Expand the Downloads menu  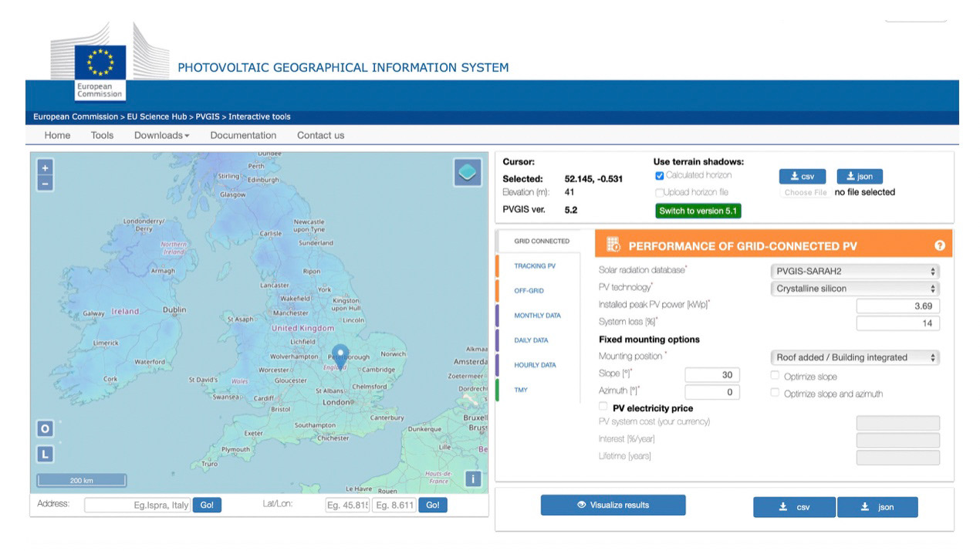pos(162,135)
